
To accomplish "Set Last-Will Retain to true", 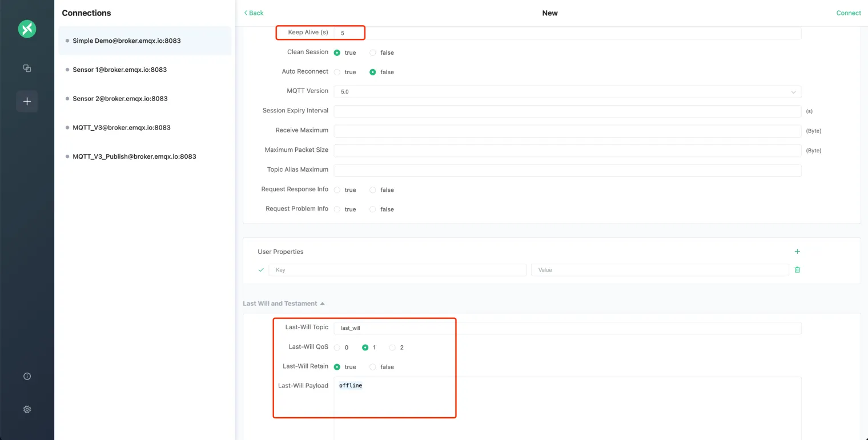I will (x=337, y=367).
